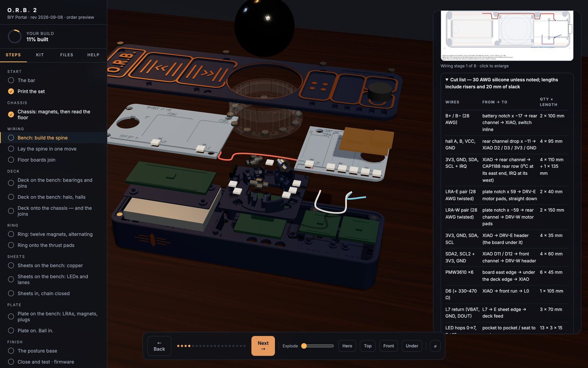Image resolution: width=588 pixels, height=368 pixels.
Task: Switch to the Under camera view
Action: click(x=412, y=346)
